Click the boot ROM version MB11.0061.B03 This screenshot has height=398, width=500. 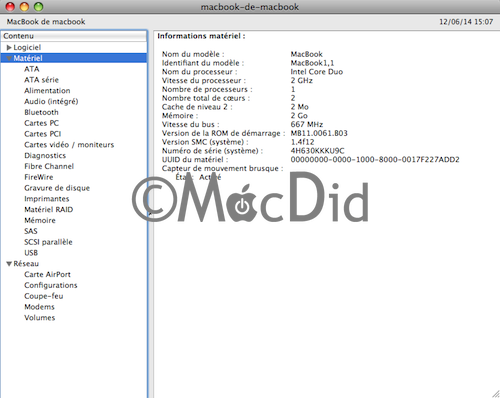[319, 133]
